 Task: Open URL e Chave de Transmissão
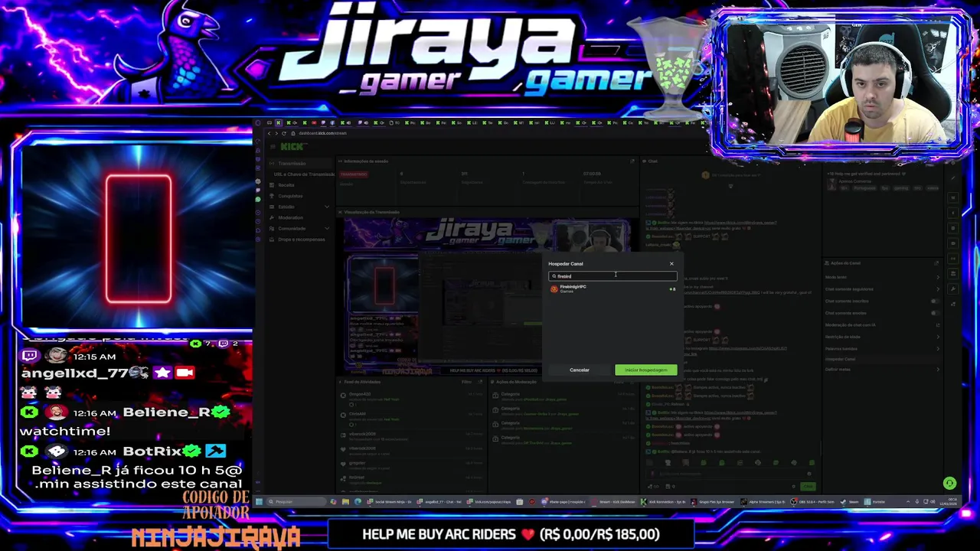[x=305, y=174]
